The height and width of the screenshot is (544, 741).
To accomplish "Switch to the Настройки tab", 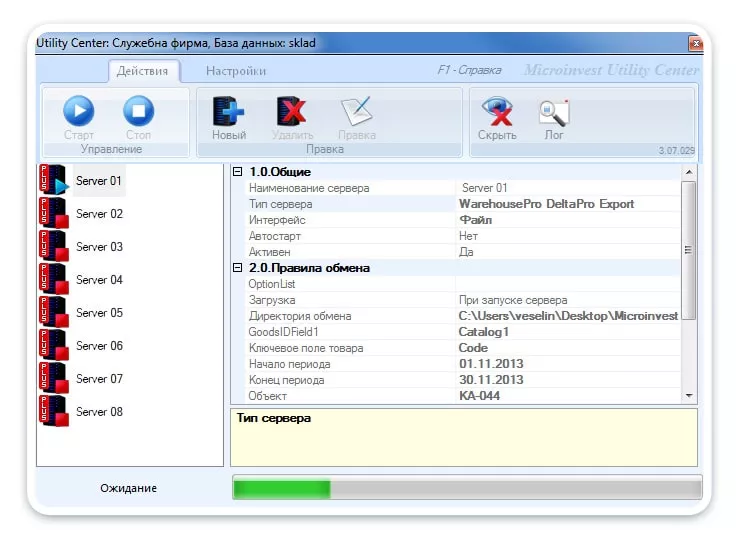I will coord(236,71).
